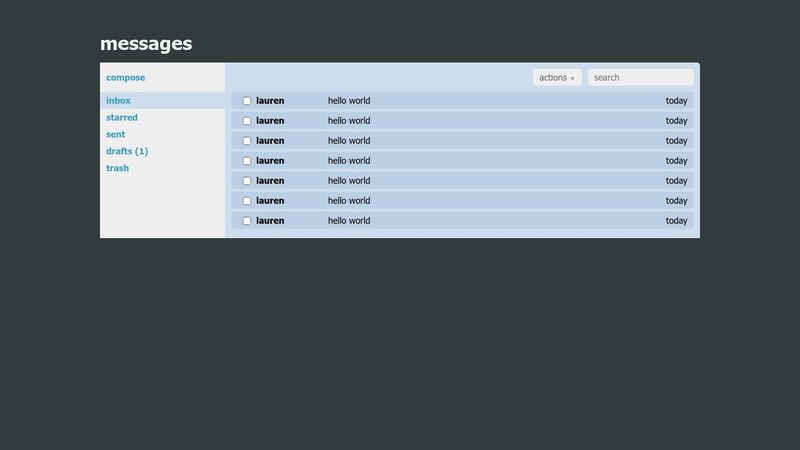
Task: Tick the first message's checkbox
Action: point(247,101)
